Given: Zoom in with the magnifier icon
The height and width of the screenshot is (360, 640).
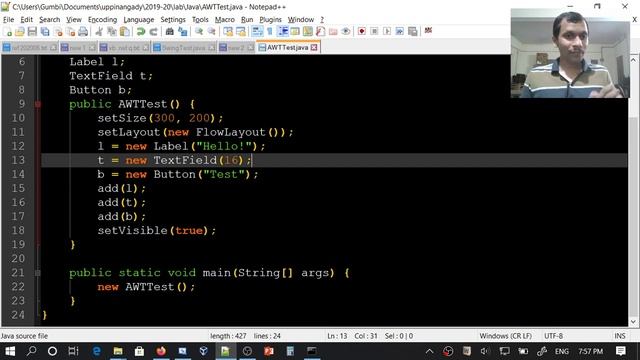Looking at the screenshot, I should pyautogui.click(x=199, y=31).
